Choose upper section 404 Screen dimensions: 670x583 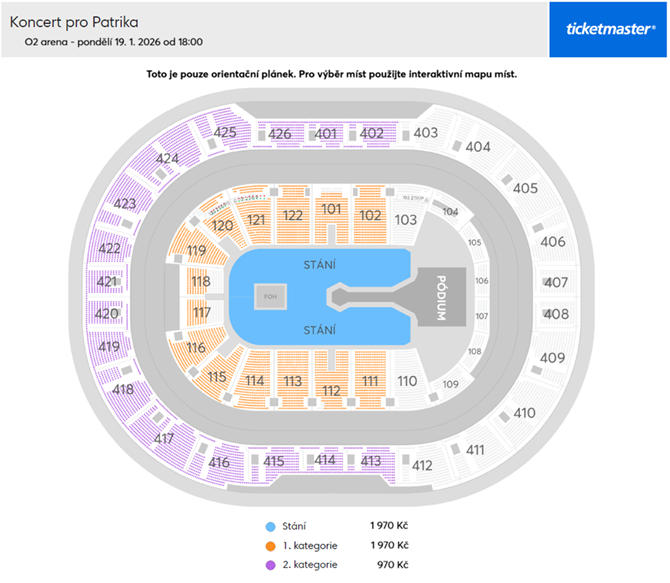(478, 147)
